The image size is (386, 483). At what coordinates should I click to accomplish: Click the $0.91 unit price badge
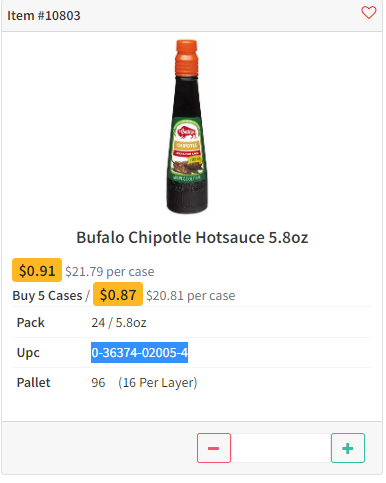[x=37, y=270]
